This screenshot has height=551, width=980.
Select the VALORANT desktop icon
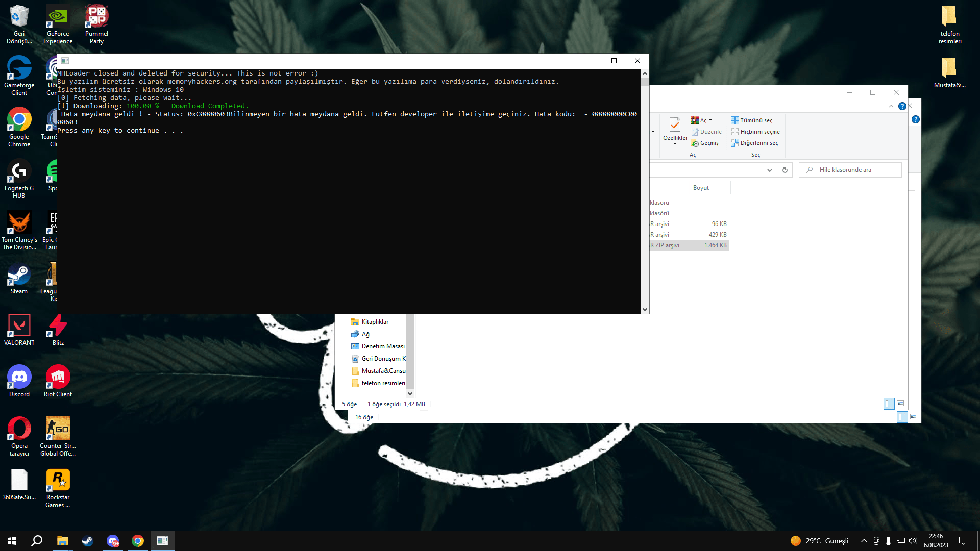[x=19, y=330]
